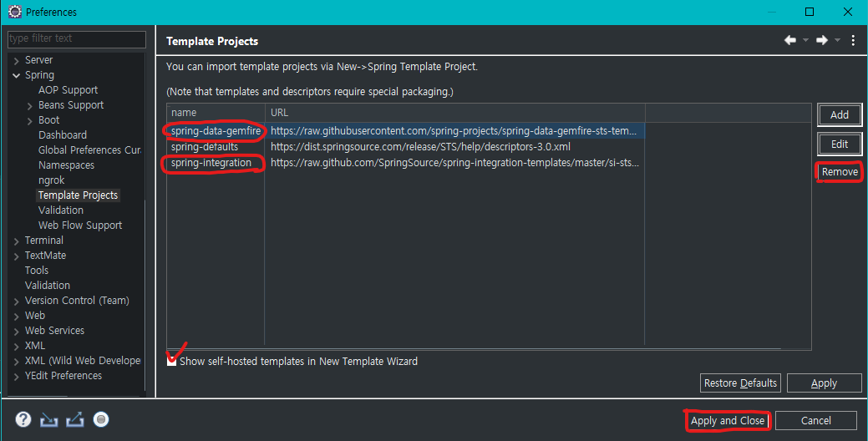This screenshot has height=441, width=868.
Task: Click the Add button
Action: [x=840, y=114]
